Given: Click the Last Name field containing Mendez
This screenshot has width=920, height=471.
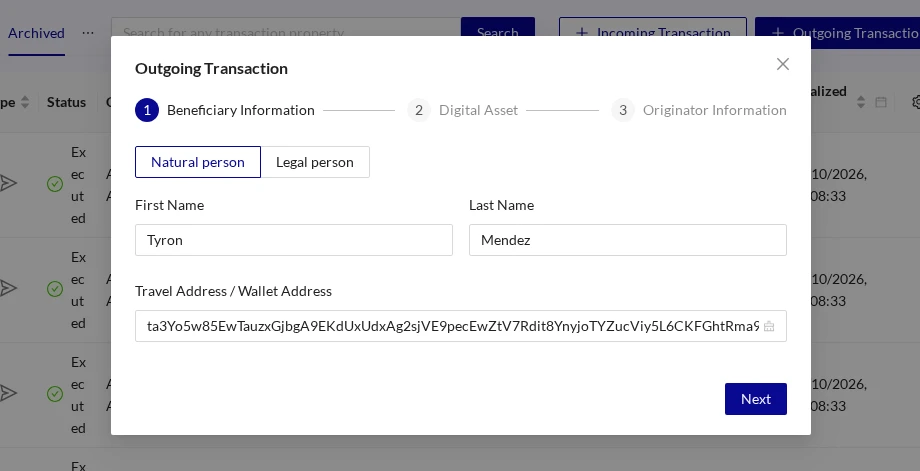Looking at the screenshot, I should [x=627, y=240].
